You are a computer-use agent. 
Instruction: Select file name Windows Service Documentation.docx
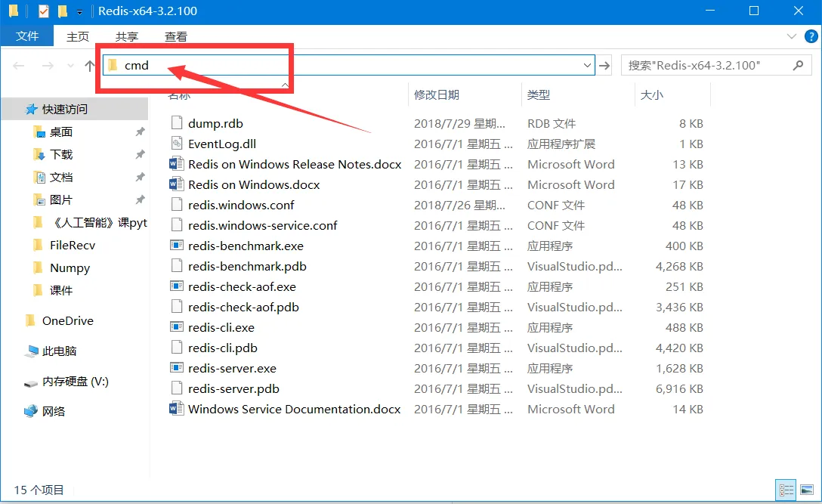294,409
